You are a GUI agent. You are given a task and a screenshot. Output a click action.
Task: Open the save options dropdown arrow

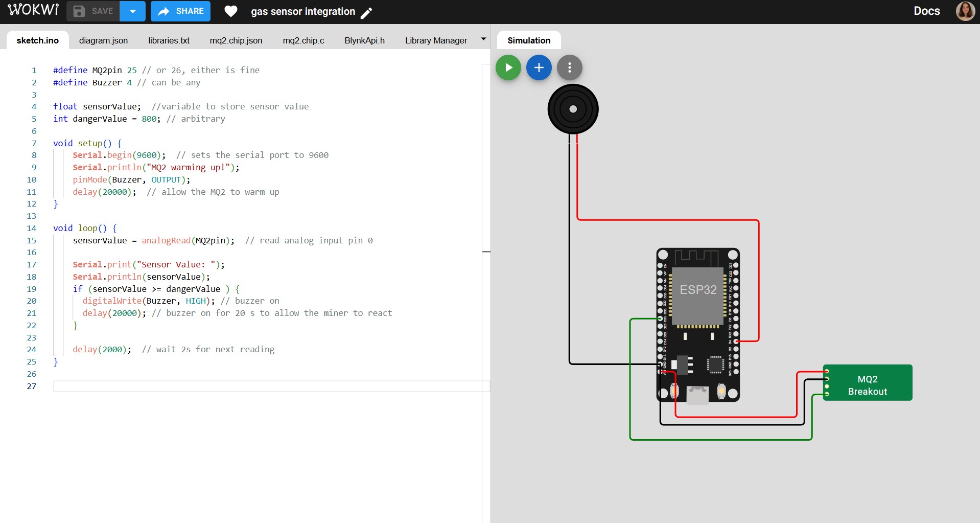coord(133,11)
